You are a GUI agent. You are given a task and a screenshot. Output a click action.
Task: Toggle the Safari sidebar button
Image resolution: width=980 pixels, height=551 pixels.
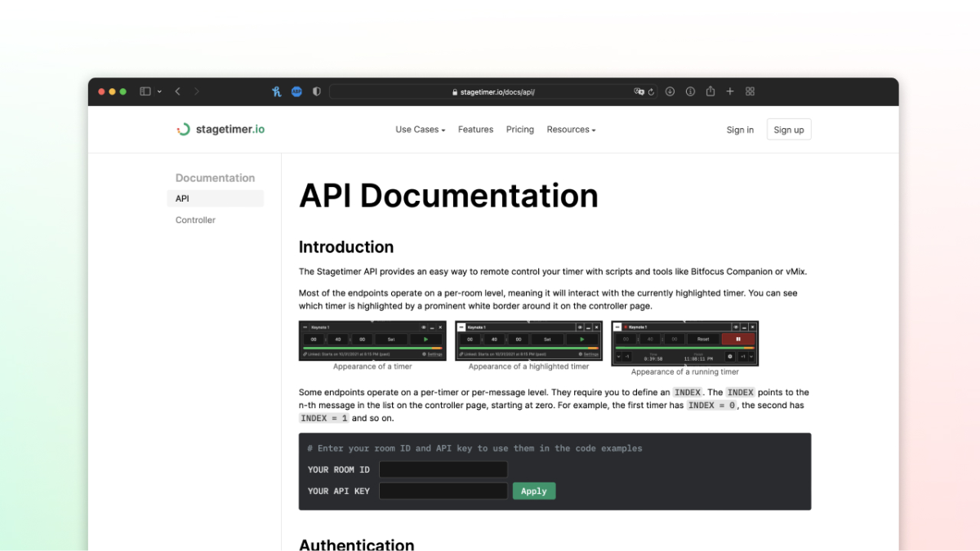(x=145, y=91)
